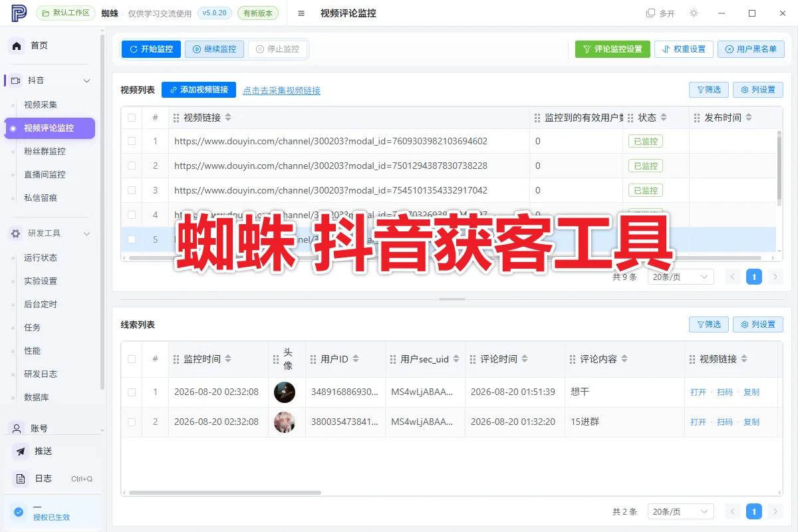Click the 账号 user icon
The image size is (798, 532).
(x=17, y=428)
